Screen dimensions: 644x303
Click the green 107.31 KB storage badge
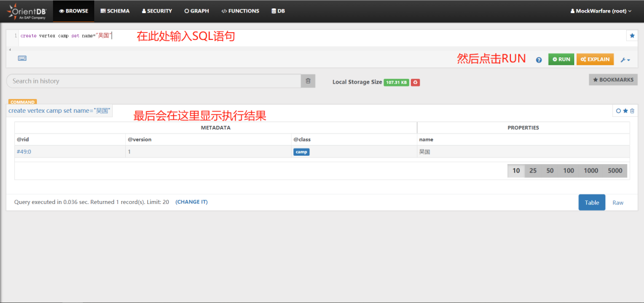point(397,82)
